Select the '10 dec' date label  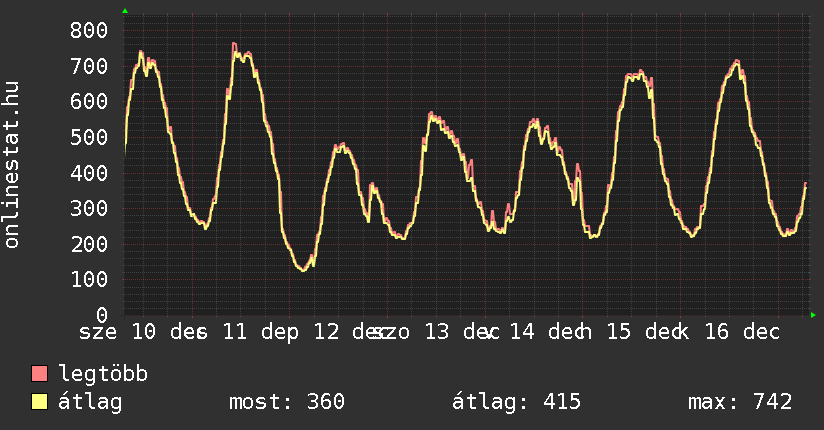(168, 332)
